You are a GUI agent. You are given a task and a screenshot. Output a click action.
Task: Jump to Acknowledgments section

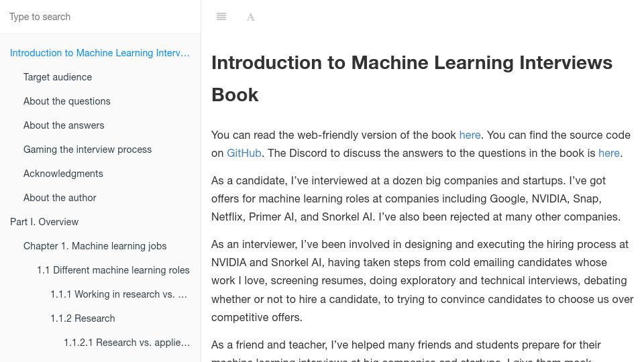pyautogui.click(x=63, y=174)
